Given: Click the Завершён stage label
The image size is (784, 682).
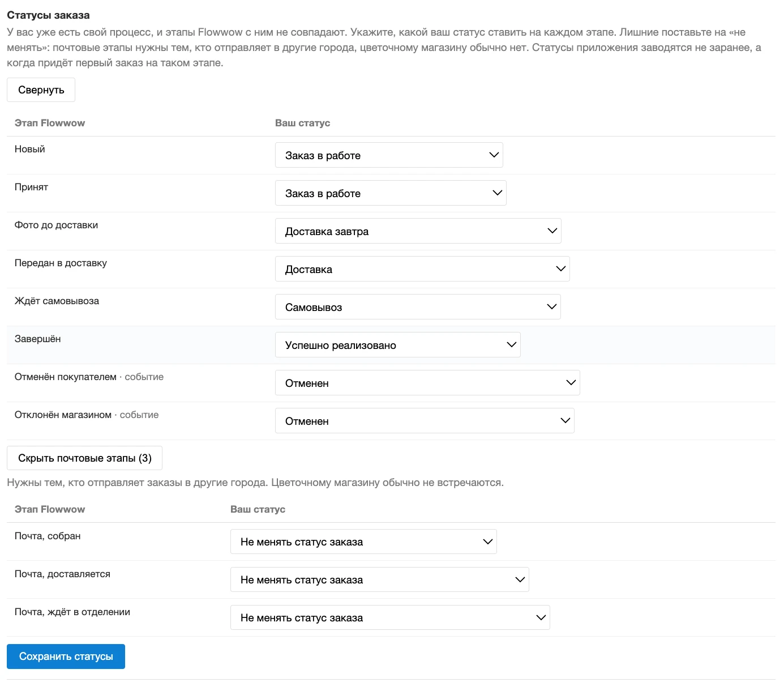Looking at the screenshot, I should tap(37, 339).
